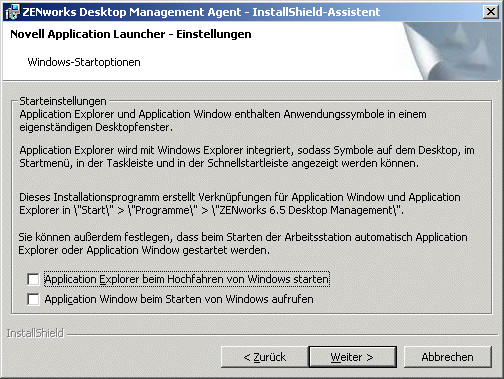Image resolution: width=504 pixels, height=379 pixels.
Task: Click the paragraph starting Sie können außerdem festlegen
Action: coord(243,244)
